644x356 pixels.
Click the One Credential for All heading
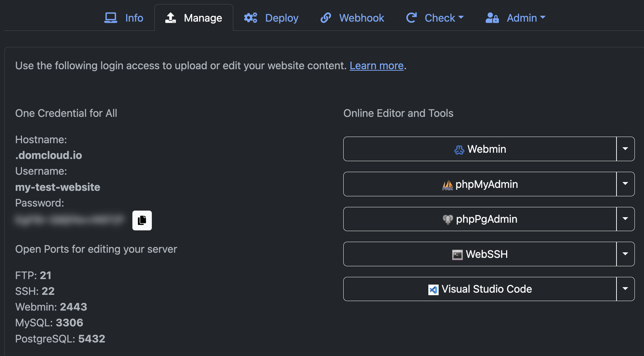point(66,113)
